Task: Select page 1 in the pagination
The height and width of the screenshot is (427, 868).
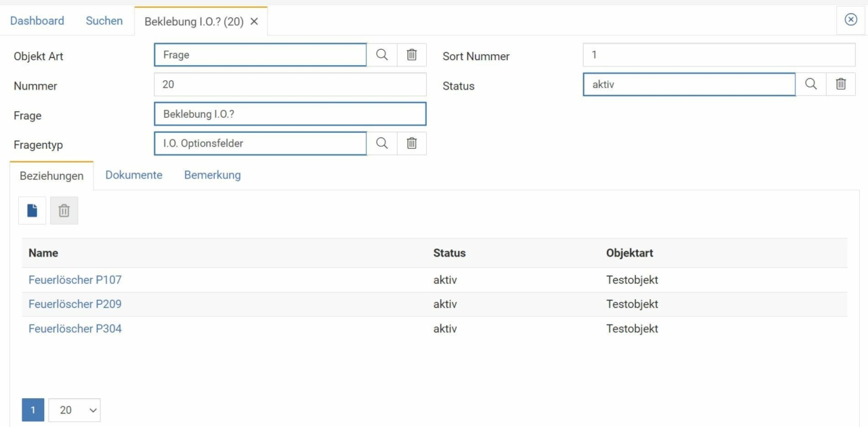Action: point(32,409)
